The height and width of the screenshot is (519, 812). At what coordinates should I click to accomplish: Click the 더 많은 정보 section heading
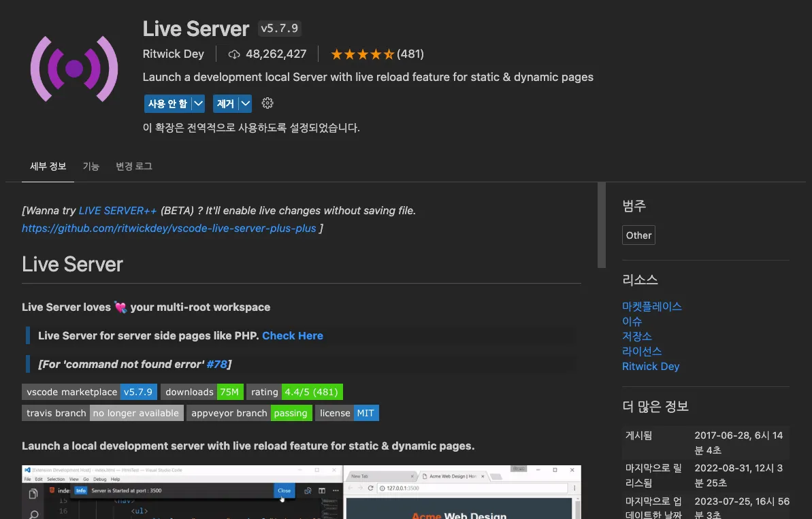click(x=655, y=406)
